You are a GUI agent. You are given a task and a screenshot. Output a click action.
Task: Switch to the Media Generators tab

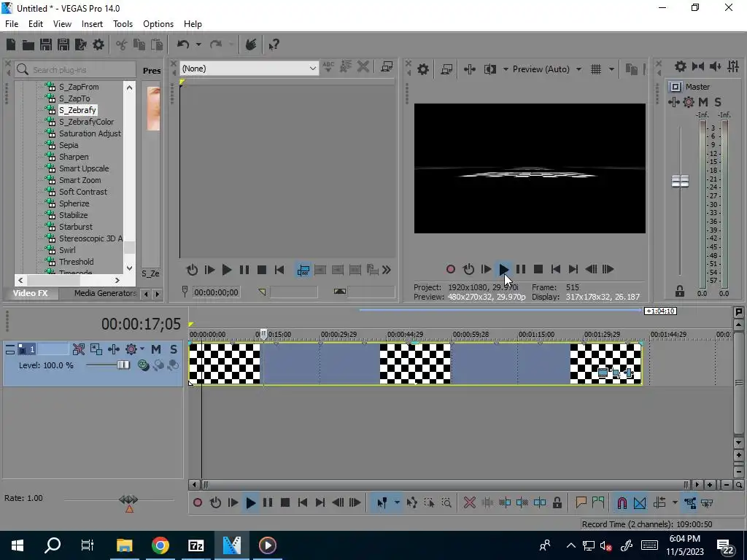tap(105, 293)
